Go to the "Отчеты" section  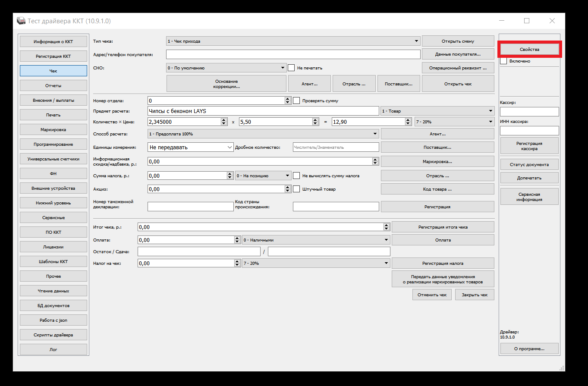click(53, 86)
